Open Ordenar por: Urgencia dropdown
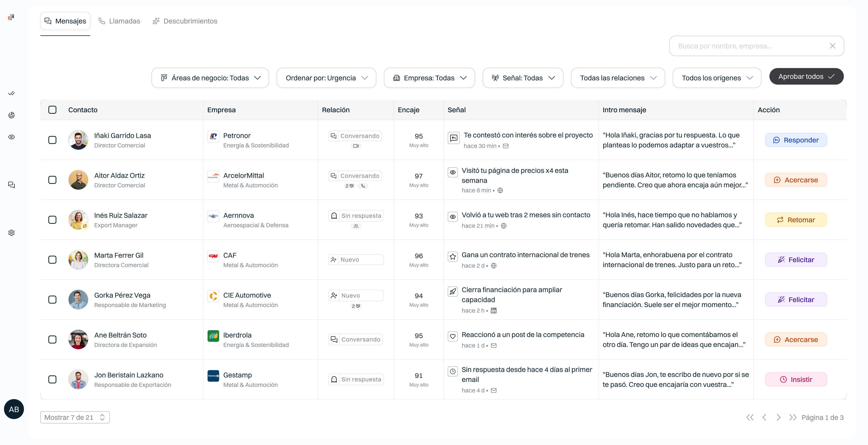 point(326,78)
